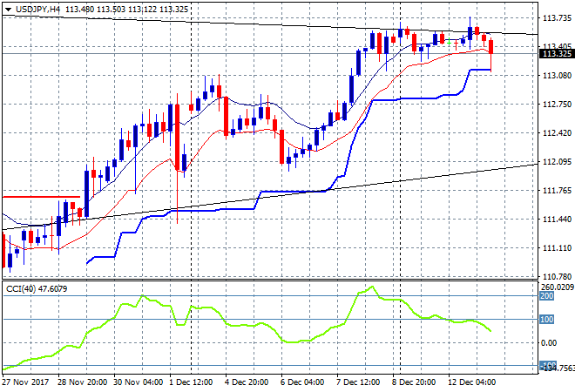Screen dimensions: 575x392
Task: Click the CCI 0.00 scale label
Action: click(x=549, y=343)
